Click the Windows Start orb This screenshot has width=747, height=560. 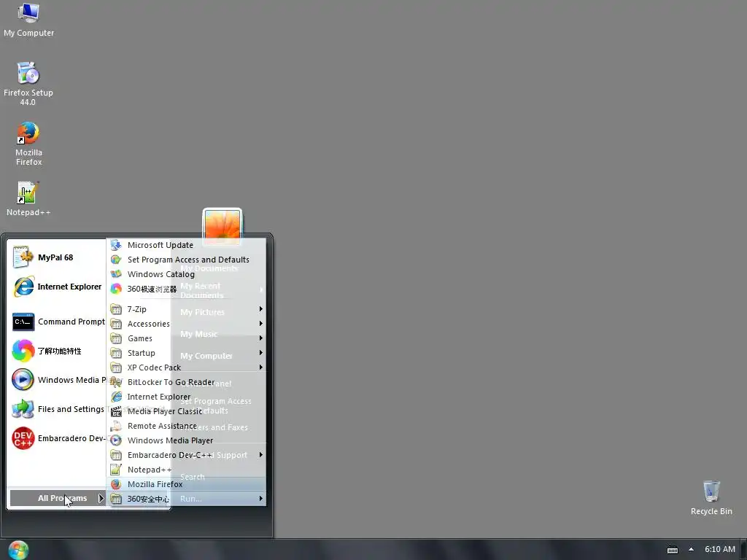click(18, 550)
